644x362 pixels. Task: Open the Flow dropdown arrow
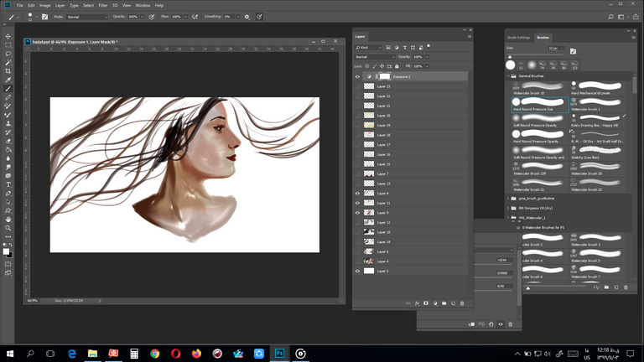[185, 17]
